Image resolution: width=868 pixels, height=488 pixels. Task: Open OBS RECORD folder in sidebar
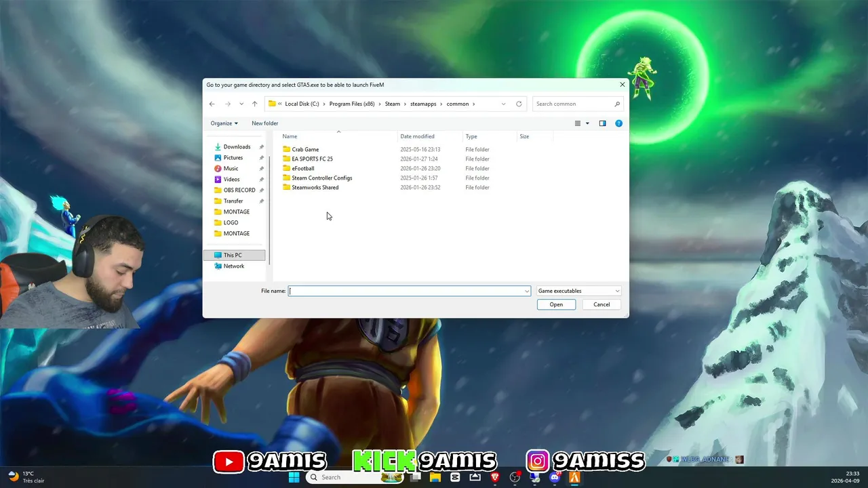pyautogui.click(x=239, y=190)
